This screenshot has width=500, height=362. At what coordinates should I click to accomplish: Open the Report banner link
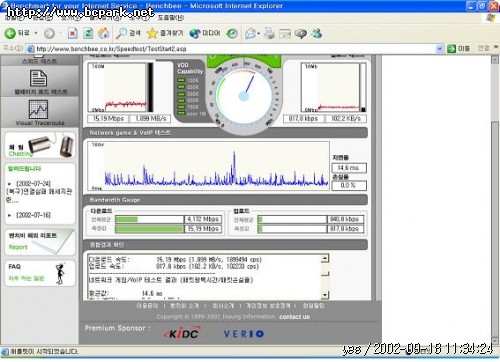point(40,242)
